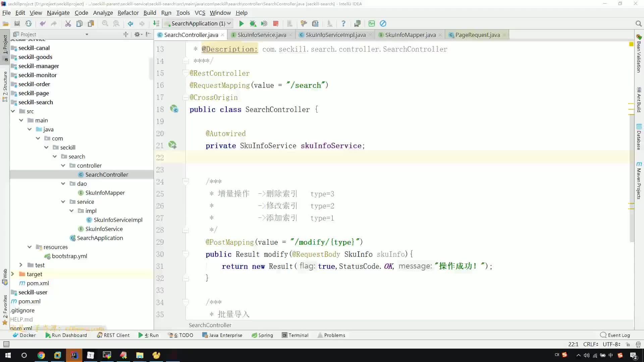
Task: Click the SearchController class in project tree
Action: click(107, 174)
